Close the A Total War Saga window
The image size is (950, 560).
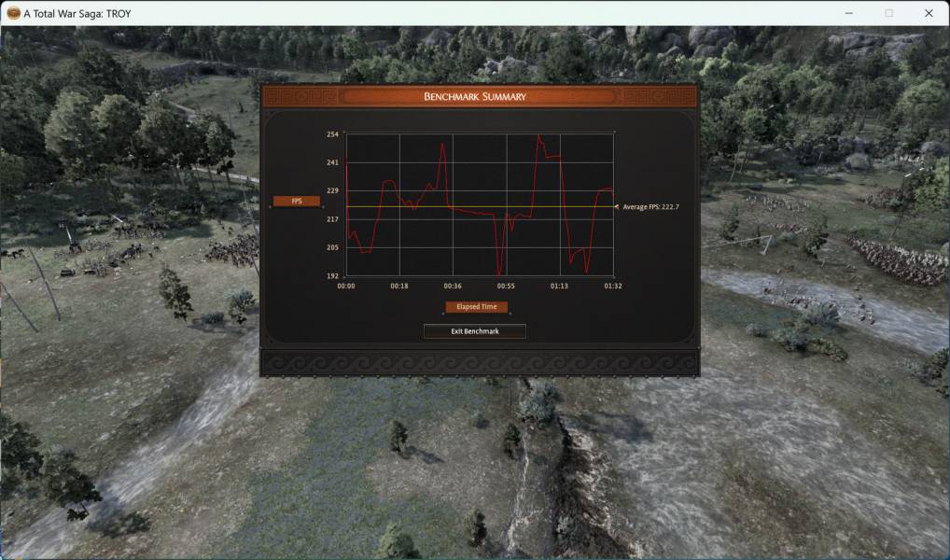pyautogui.click(x=929, y=13)
